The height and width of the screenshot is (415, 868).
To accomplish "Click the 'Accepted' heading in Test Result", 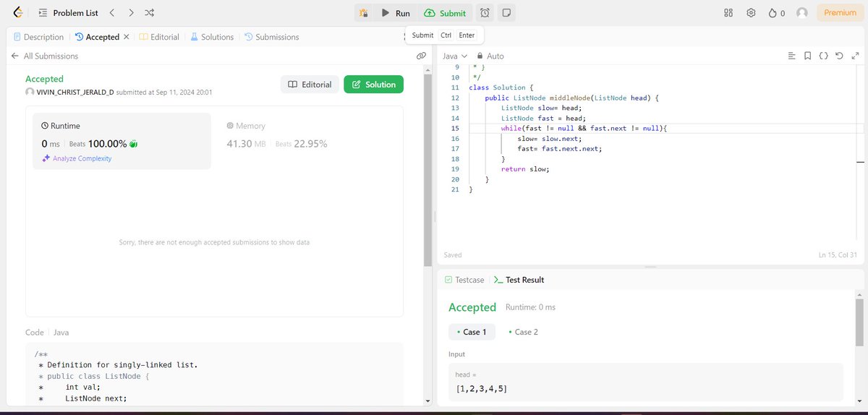I will 472,307.
